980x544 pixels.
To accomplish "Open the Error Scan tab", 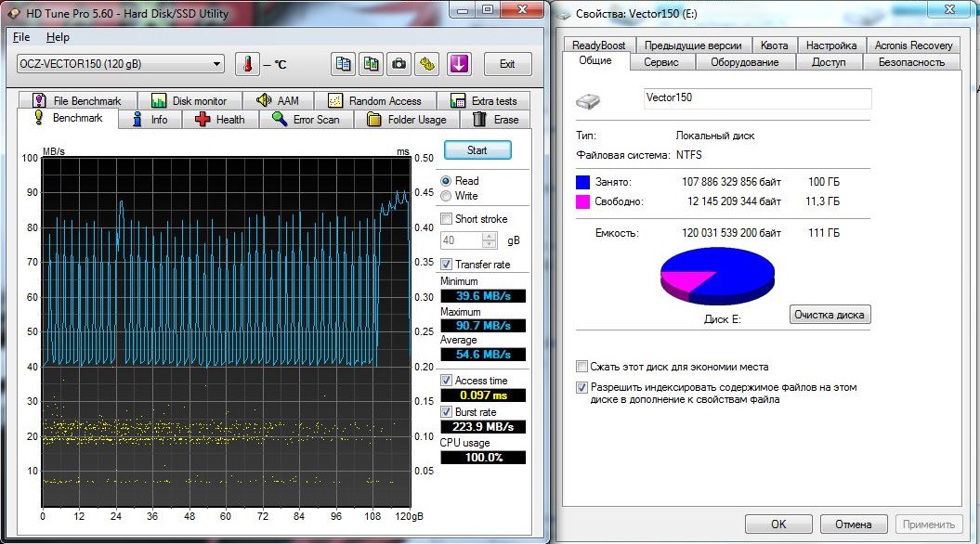I will pyautogui.click(x=306, y=120).
